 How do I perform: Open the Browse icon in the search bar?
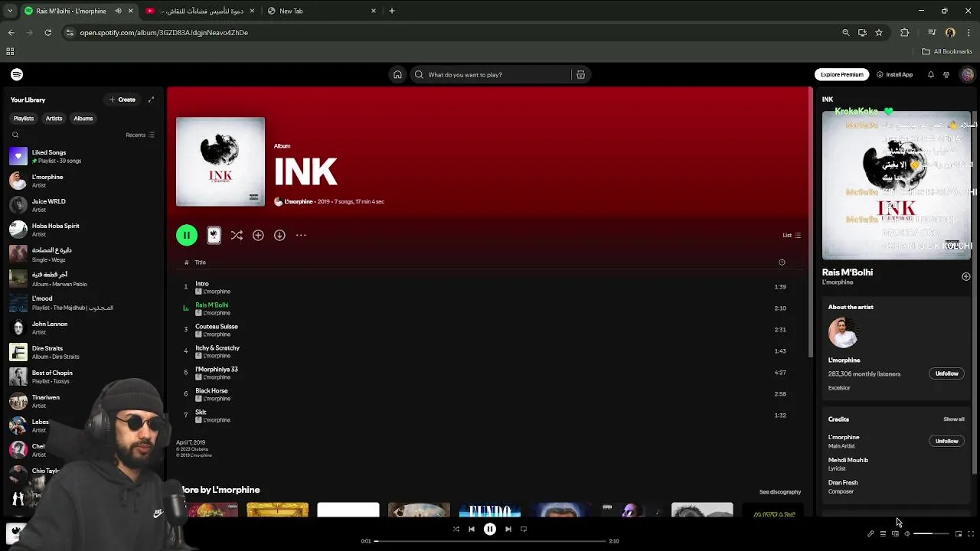tap(580, 74)
